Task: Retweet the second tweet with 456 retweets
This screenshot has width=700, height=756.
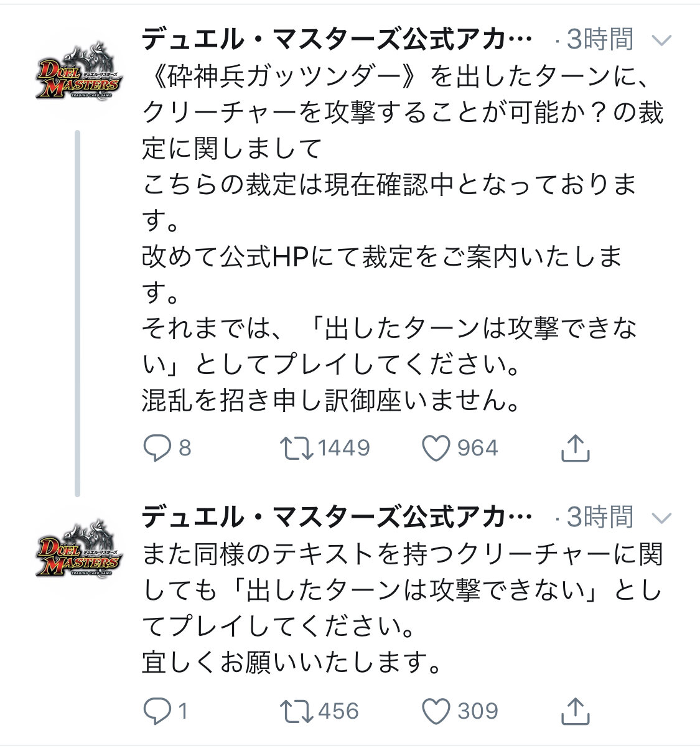Action: tap(296, 711)
